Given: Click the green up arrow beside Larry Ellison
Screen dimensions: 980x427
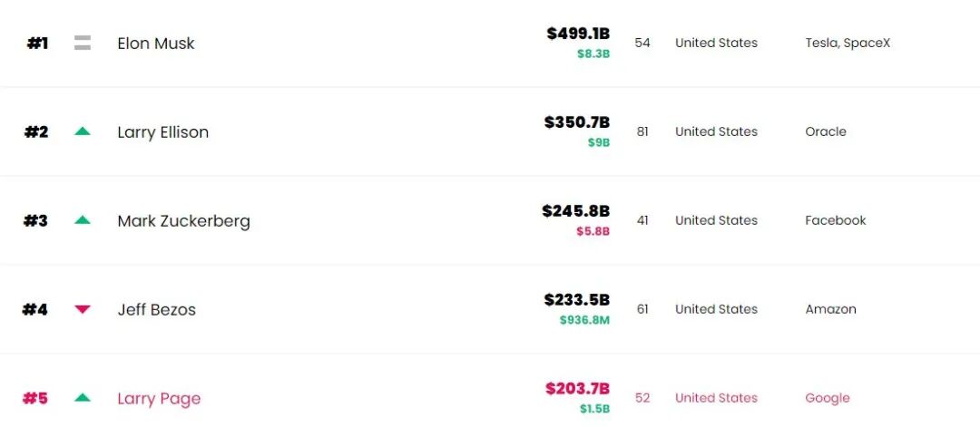Looking at the screenshot, I should pos(83,131).
